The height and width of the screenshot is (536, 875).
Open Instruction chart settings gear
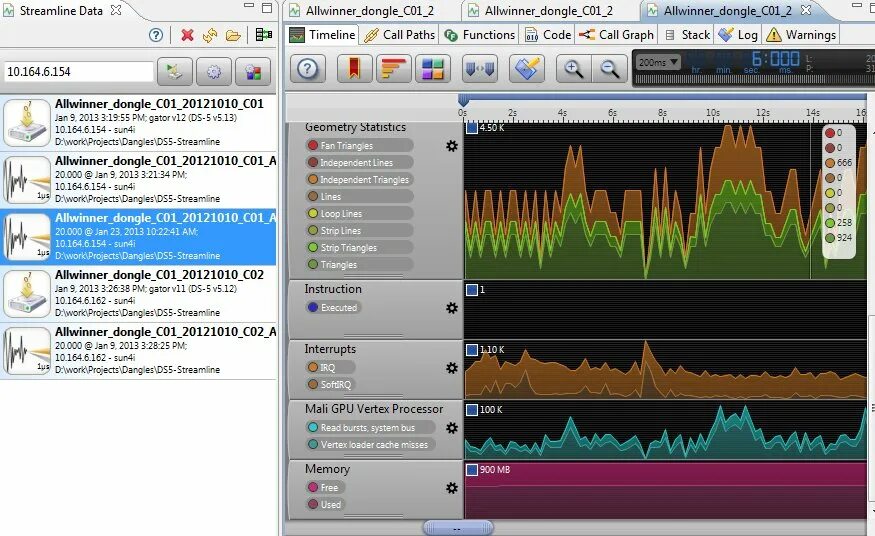(451, 308)
